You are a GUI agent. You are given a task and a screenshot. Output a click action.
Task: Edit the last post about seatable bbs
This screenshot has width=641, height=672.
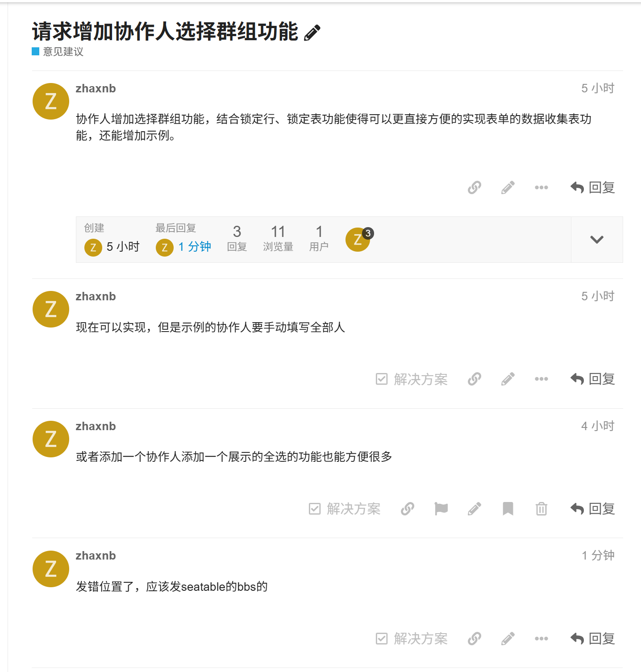tap(508, 639)
